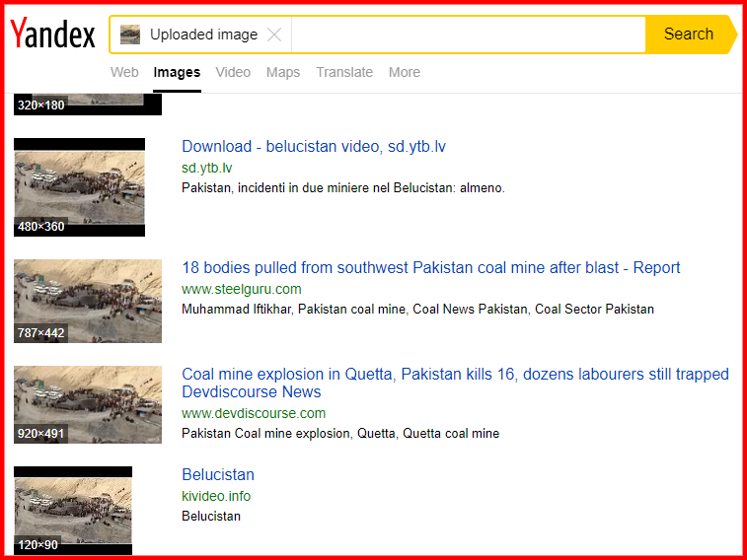This screenshot has height=560, width=747.
Task: Click the uploaded image preview thumbnail in search bar
Action: click(130, 35)
